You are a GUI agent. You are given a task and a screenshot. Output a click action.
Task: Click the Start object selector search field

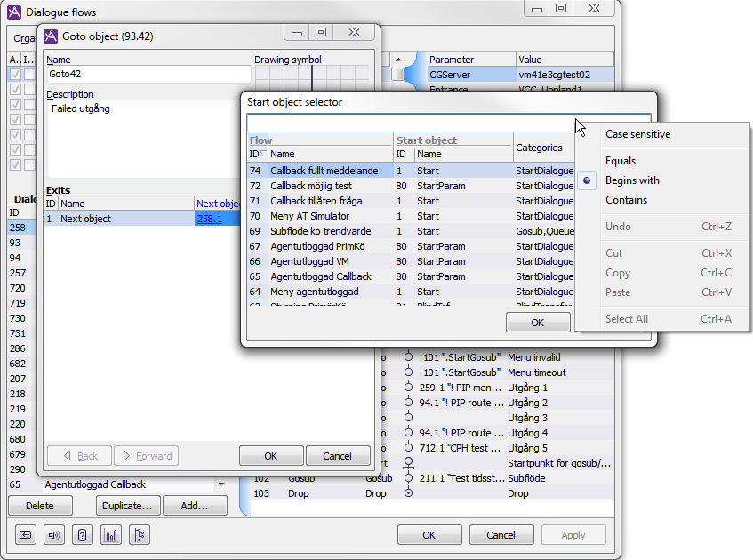point(409,123)
